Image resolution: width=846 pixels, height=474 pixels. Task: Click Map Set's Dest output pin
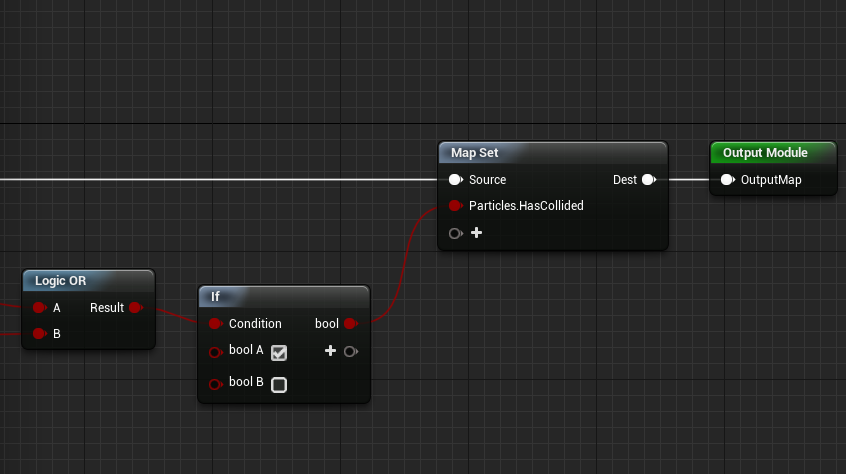pyautogui.click(x=649, y=180)
